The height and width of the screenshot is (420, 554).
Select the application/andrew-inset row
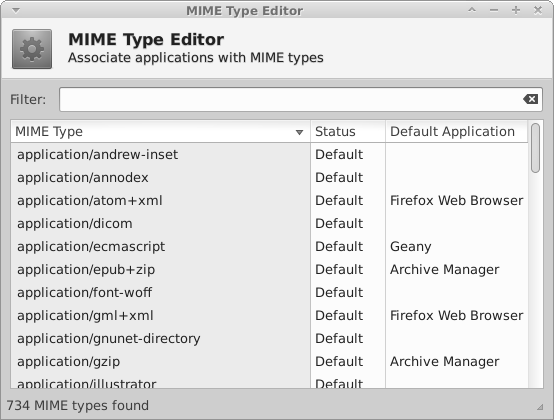tap(269, 154)
